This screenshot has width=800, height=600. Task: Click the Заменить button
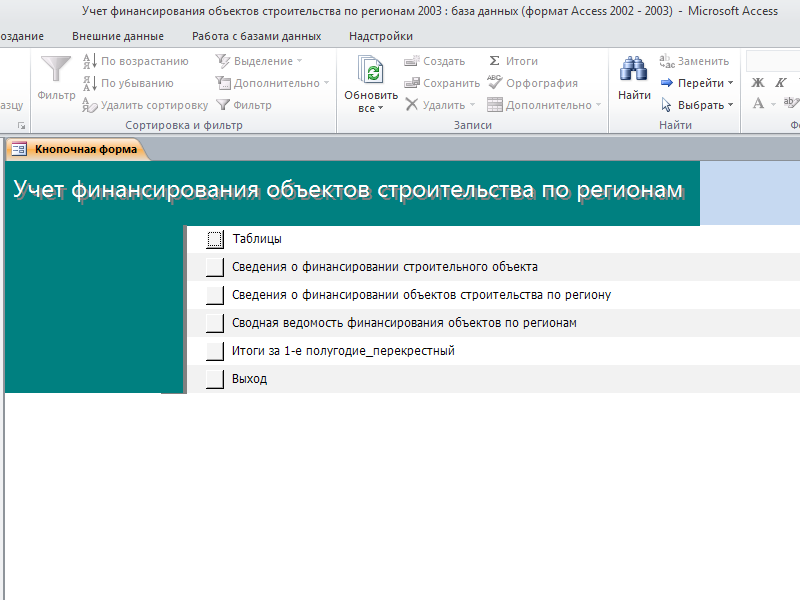[694, 61]
